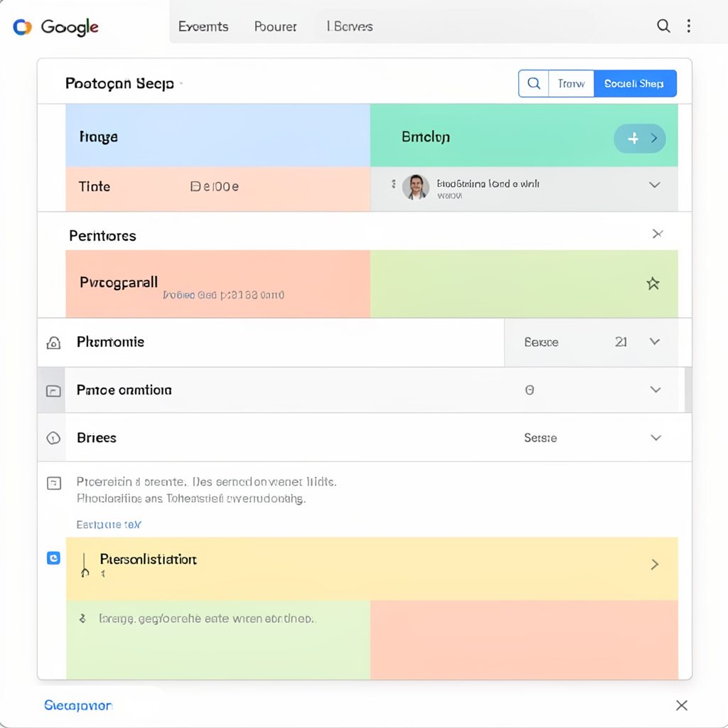
Task: Switch to the I Bcrves tab
Action: 350,26
